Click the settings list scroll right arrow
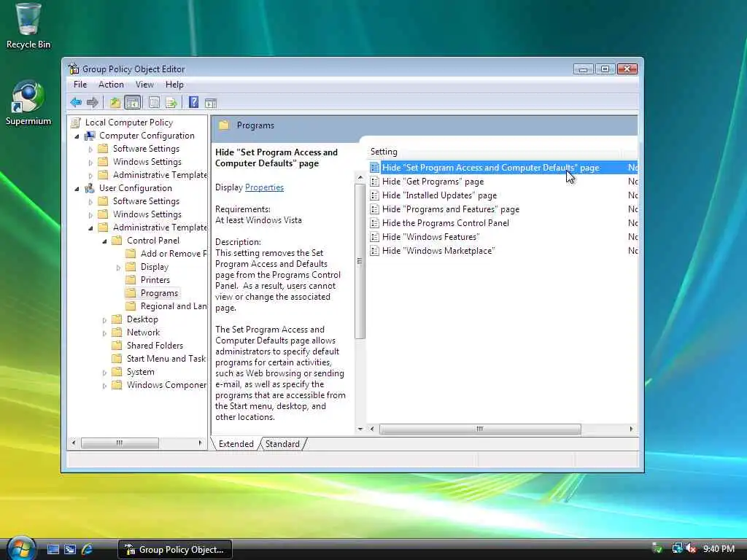 (631, 429)
